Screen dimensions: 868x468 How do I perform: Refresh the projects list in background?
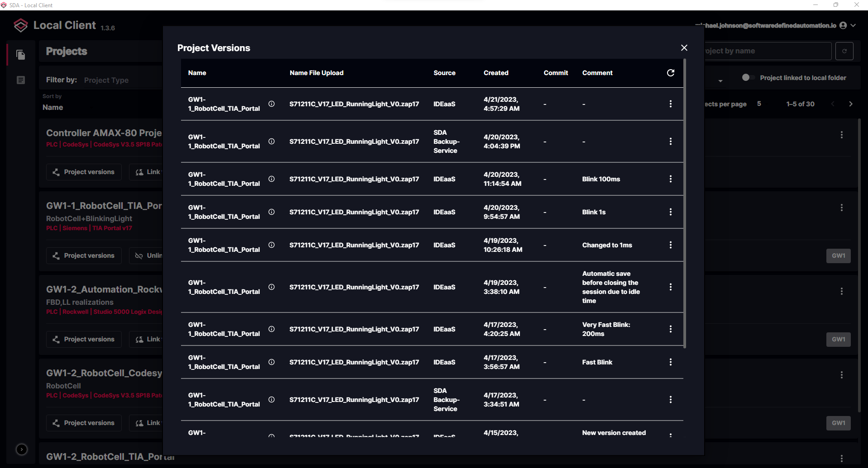(x=844, y=51)
